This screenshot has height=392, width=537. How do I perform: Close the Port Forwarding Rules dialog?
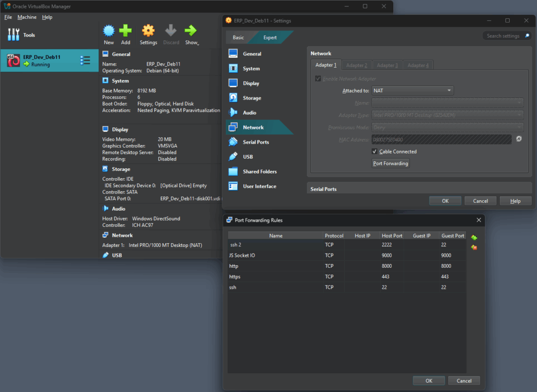[479, 220]
